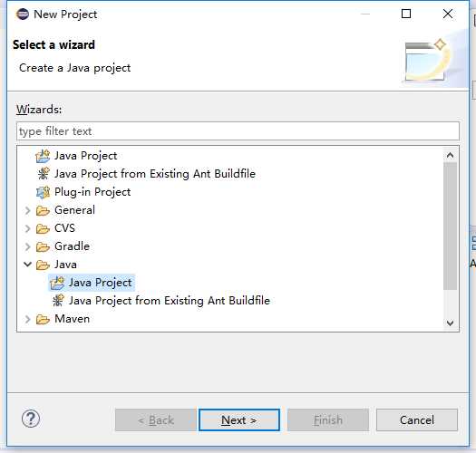Image resolution: width=476 pixels, height=453 pixels.
Task: Click the wizard list scroll down arrow
Action: (451, 323)
